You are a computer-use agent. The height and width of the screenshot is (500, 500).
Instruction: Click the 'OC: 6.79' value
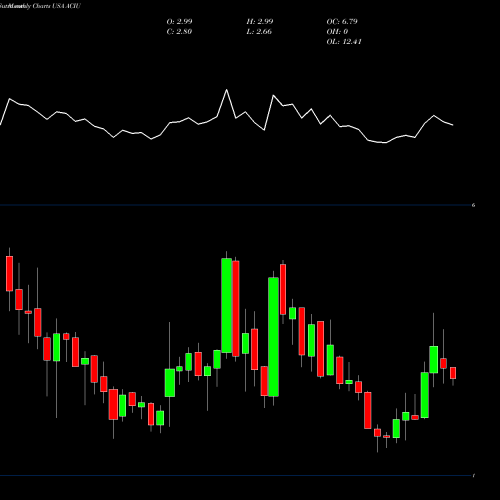(x=342, y=22)
